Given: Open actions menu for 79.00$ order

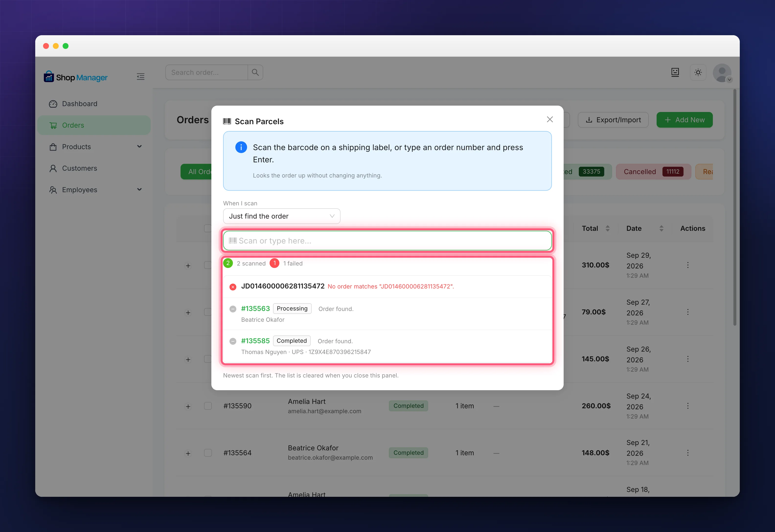Looking at the screenshot, I should pyautogui.click(x=688, y=312).
